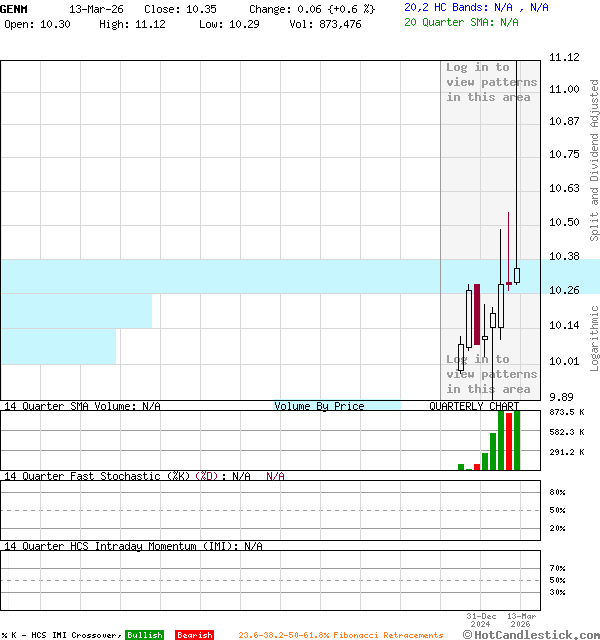Click the rightmost green volume bar
Screen dimensions: 600x640
click(517, 439)
